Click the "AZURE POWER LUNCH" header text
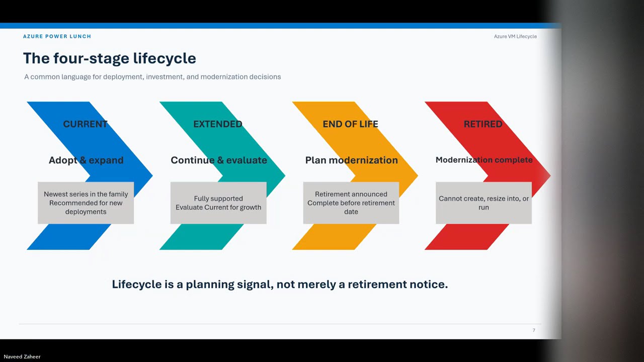The height and width of the screenshot is (362, 644). point(57,36)
